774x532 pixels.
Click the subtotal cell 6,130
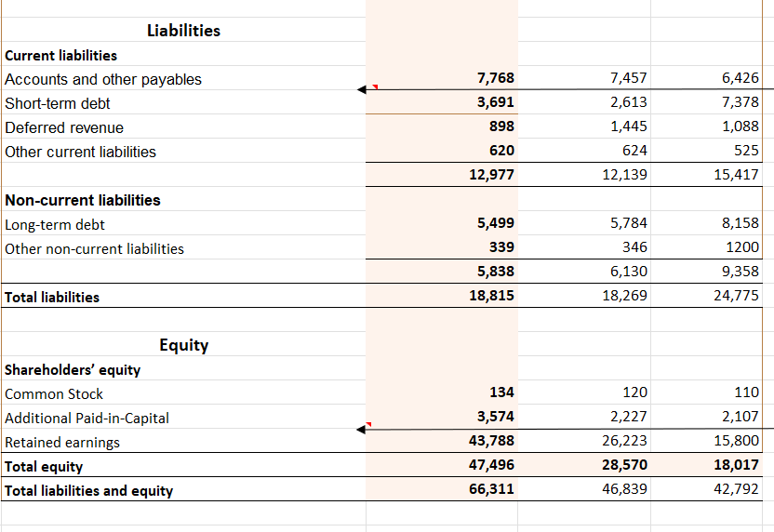(x=584, y=272)
